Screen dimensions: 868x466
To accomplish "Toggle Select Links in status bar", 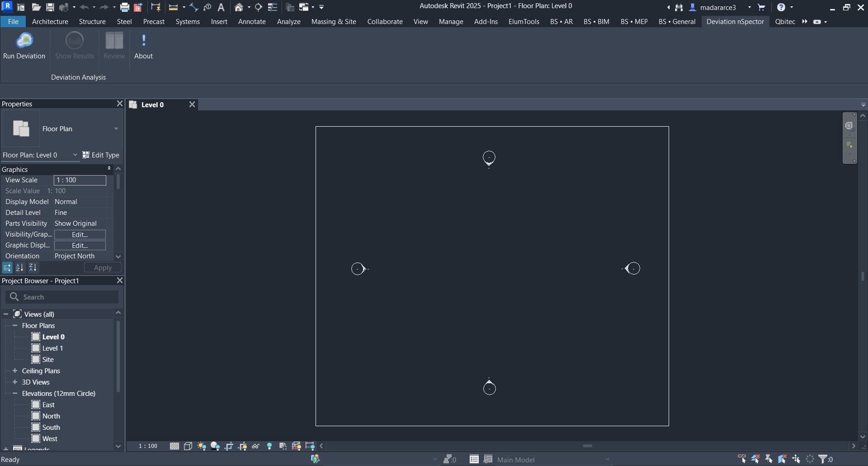I will point(742,459).
